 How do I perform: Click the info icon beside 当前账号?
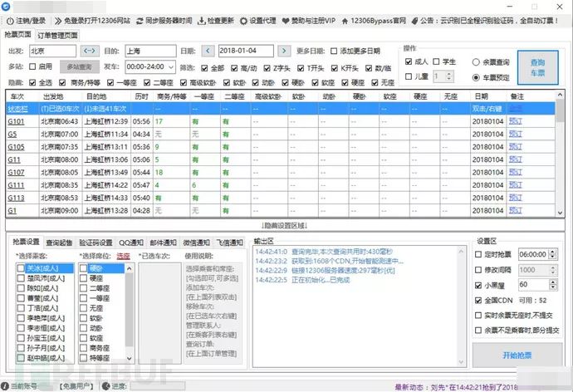5,386
